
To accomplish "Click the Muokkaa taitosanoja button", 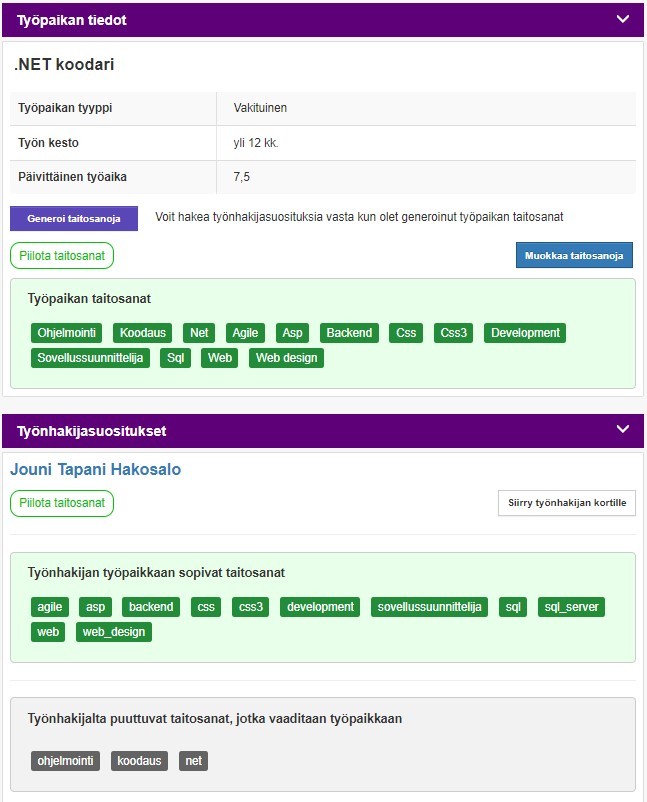I will point(574,255).
